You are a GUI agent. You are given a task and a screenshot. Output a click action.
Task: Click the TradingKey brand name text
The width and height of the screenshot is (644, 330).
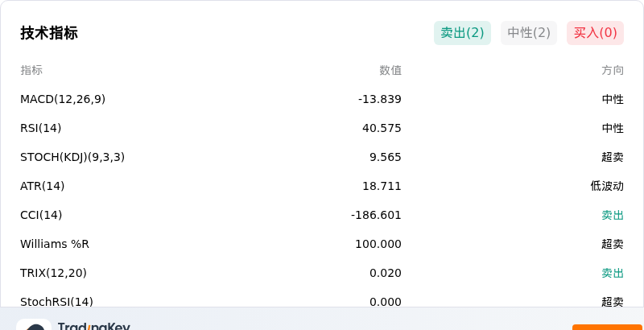(93, 326)
